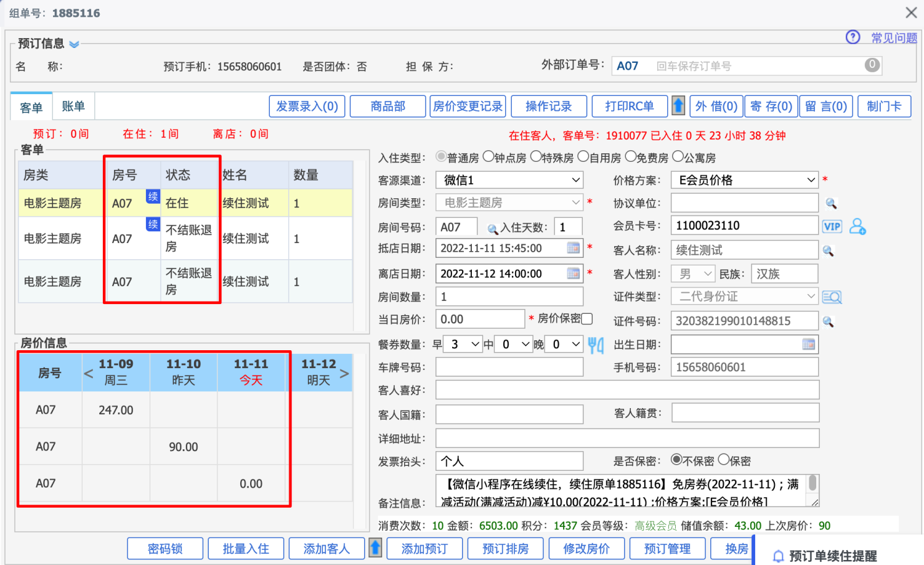Click 密码锁 button
The height and width of the screenshot is (565, 924).
[x=165, y=548]
